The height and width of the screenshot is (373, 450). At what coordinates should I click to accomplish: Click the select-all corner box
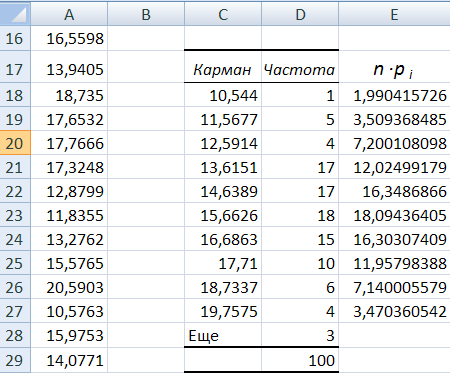[x=15, y=13]
